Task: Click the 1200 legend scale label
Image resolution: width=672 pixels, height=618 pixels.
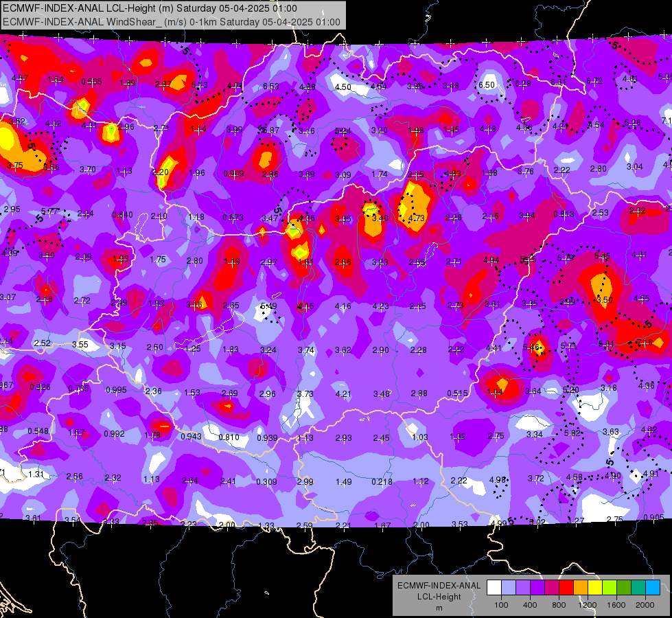Action: pyautogui.click(x=588, y=605)
